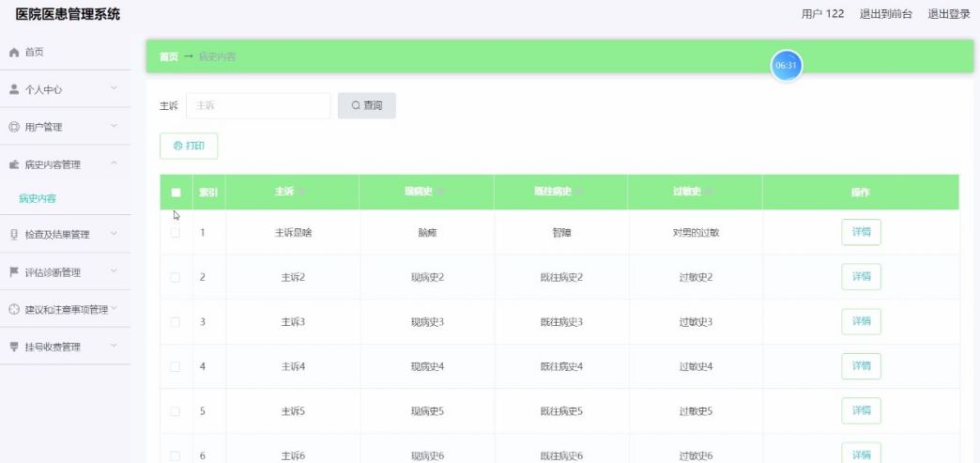Check the checkbox for row 主诉3
The image size is (980, 463).
(x=175, y=321)
